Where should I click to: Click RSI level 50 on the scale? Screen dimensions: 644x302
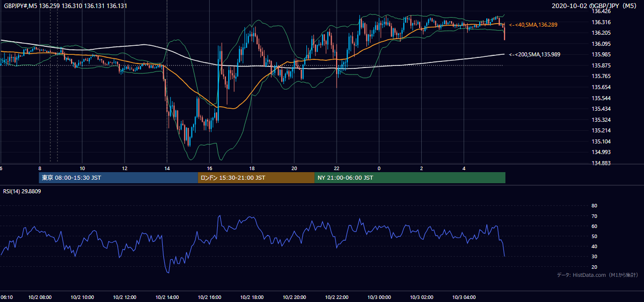(594, 236)
